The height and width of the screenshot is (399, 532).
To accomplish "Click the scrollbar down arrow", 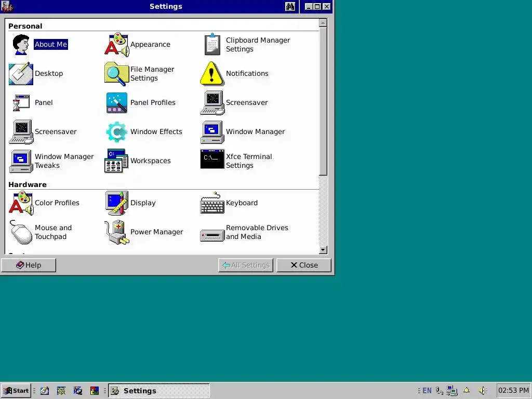I will [x=323, y=250].
